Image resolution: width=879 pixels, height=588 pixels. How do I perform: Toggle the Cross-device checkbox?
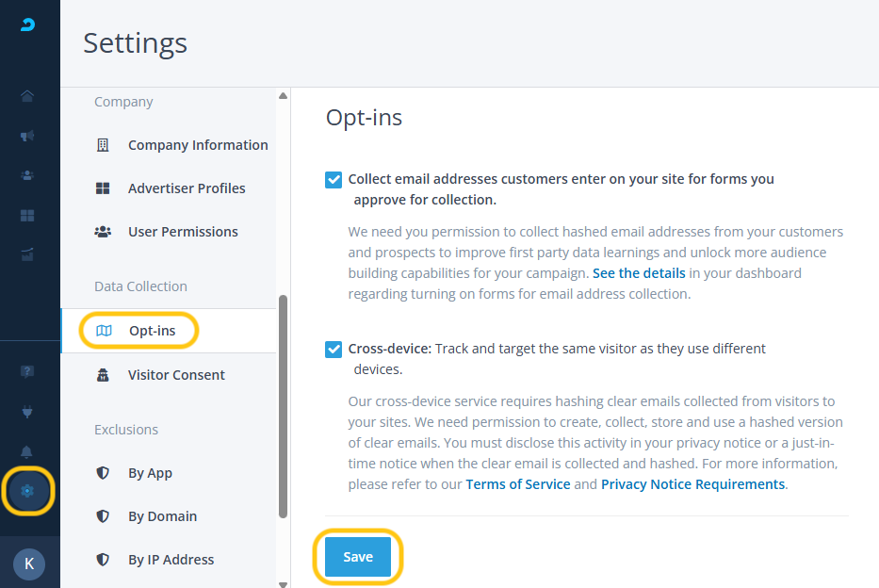(x=334, y=350)
